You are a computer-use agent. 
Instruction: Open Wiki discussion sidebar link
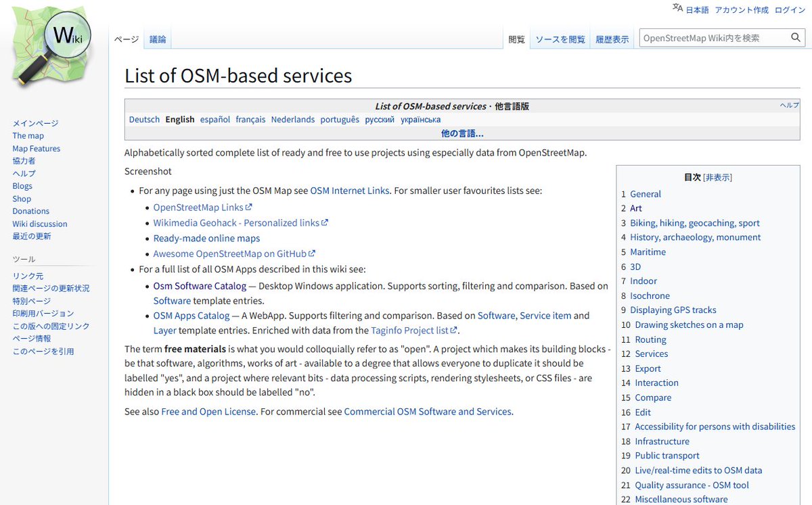pos(40,224)
